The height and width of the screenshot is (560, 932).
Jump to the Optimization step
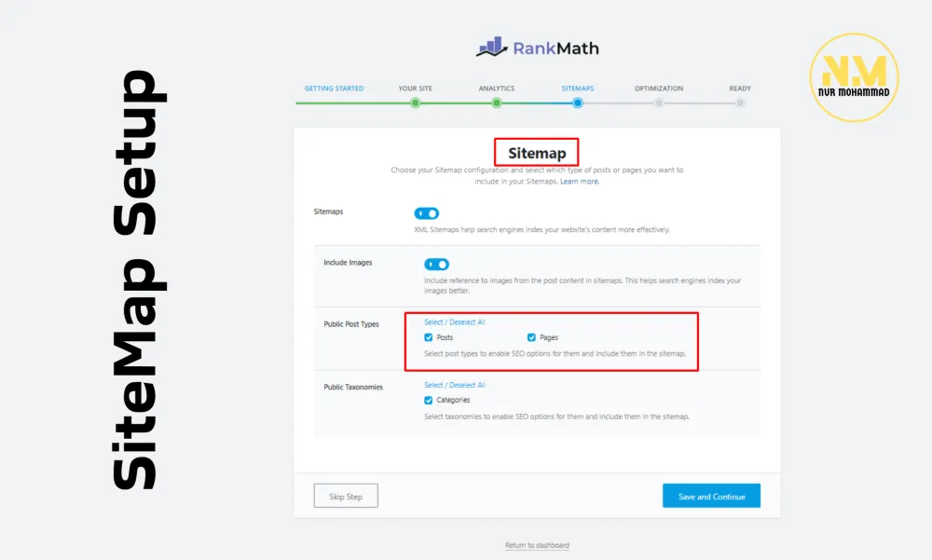pyautogui.click(x=659, y=89)
